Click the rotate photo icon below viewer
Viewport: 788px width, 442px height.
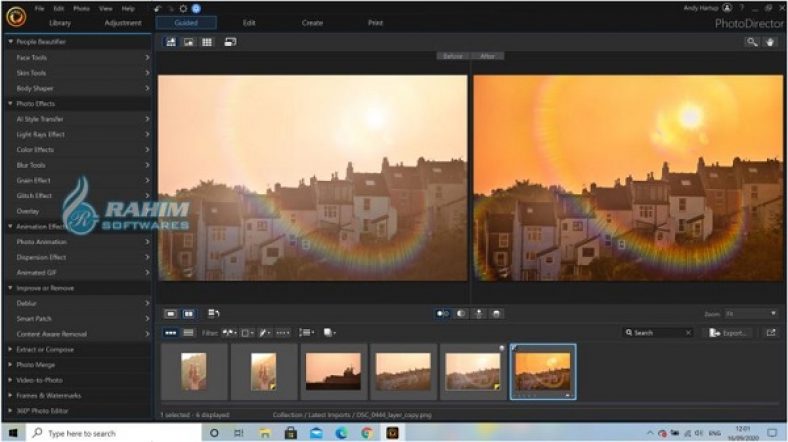(214, 313)
